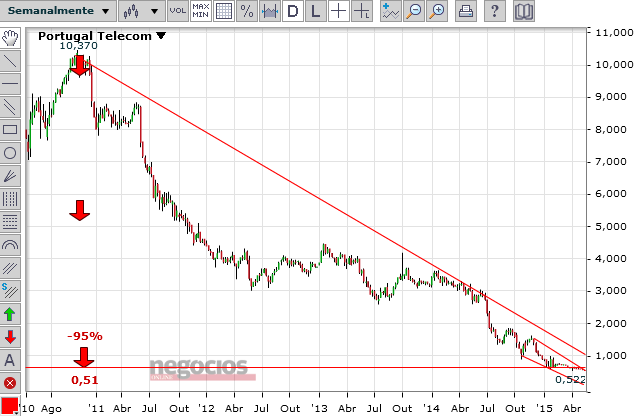Toggle the MAX MIN markers
Screen dimensions: 636x416
click(x=200, y=11)
